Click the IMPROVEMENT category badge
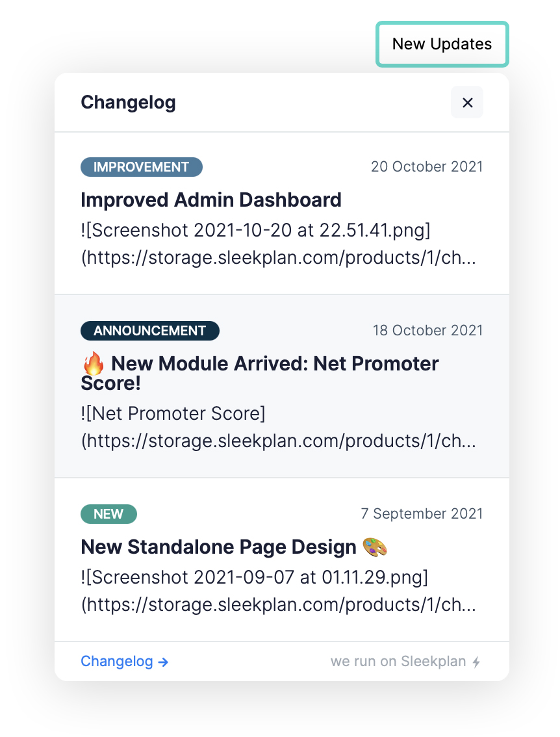This screenshot has height=737, width=560. coord(142,167)
